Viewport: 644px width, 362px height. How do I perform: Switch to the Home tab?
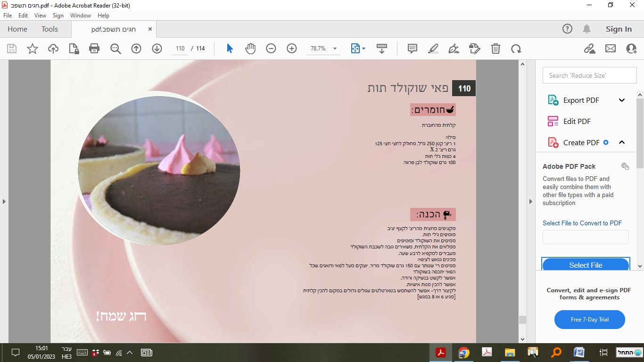[x=17, y=29]
